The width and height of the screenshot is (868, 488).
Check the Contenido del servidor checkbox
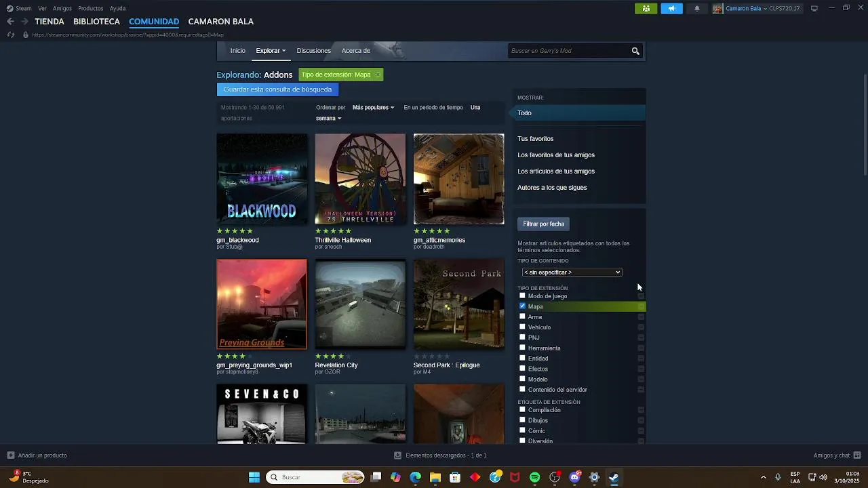(x=522, y=389)
